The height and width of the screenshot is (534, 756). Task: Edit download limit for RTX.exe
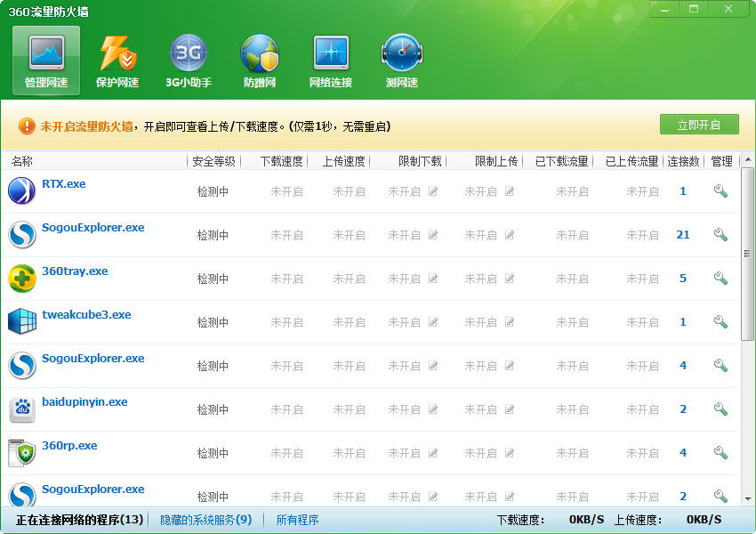pyautogui.click(x=433, y=191)
